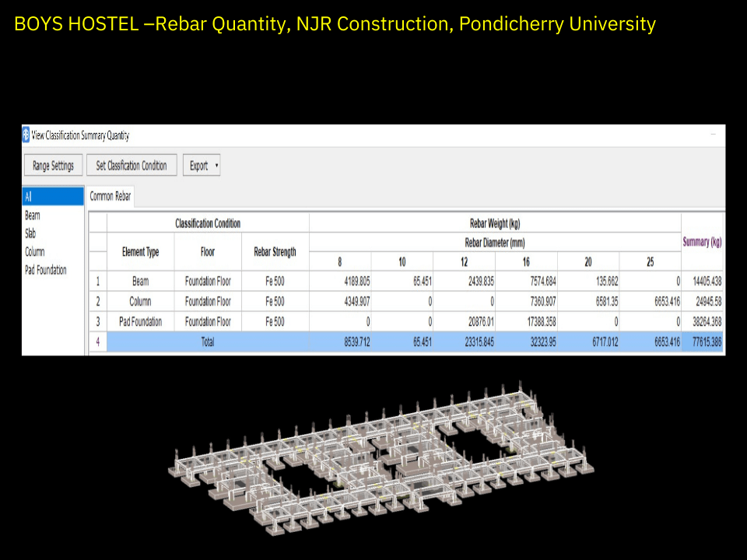Image resolution: width=747 pixels, height=560 pixels.
Task: Click the 12 mm diameter column header
Action: (x=464, y=262)
